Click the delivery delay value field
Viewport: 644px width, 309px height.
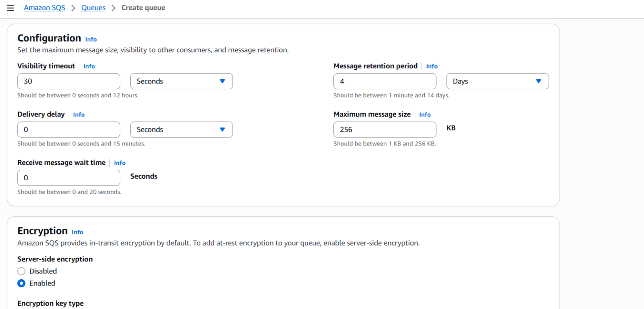coord(68,129)
